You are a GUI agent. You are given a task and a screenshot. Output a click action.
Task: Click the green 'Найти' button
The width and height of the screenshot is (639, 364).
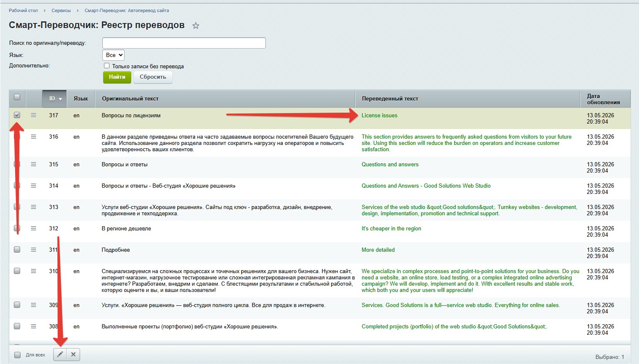pos(117,77)
